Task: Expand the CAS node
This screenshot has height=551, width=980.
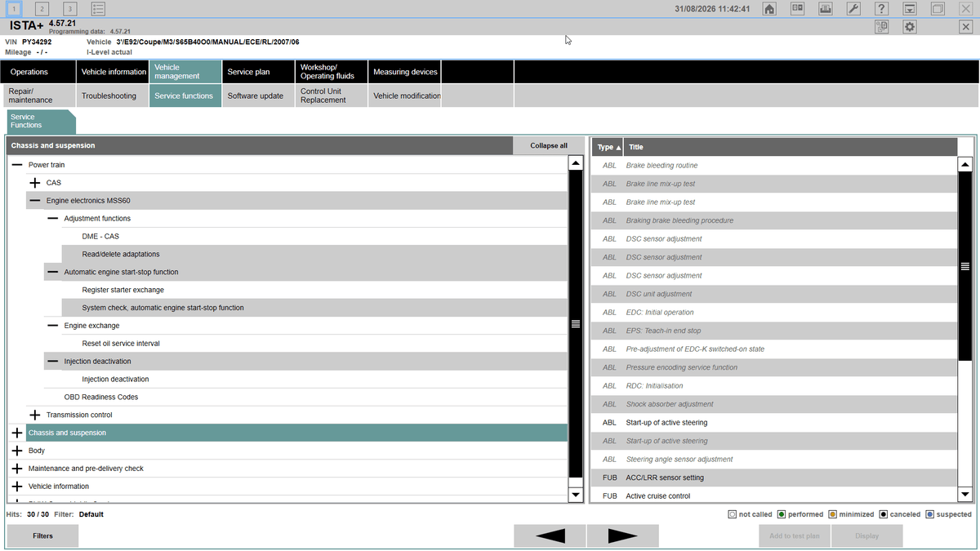Action: pyautogui.click(x=35, y=183)
